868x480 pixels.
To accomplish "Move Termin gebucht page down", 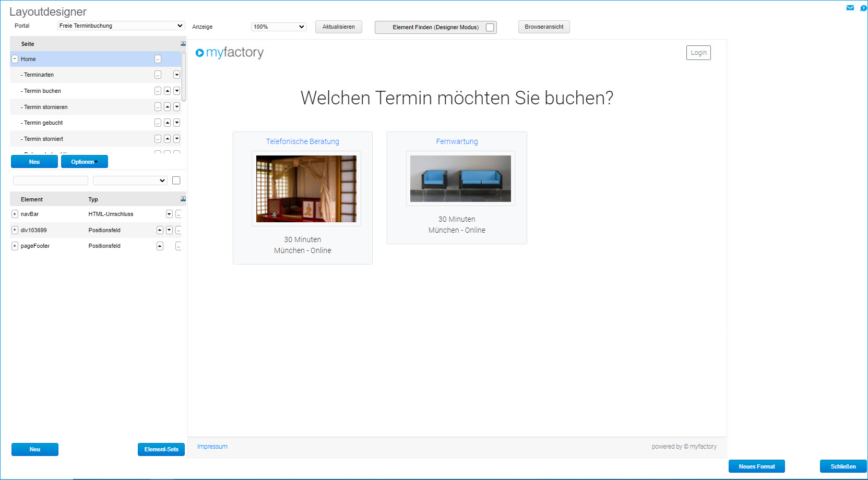I will 176,123.
